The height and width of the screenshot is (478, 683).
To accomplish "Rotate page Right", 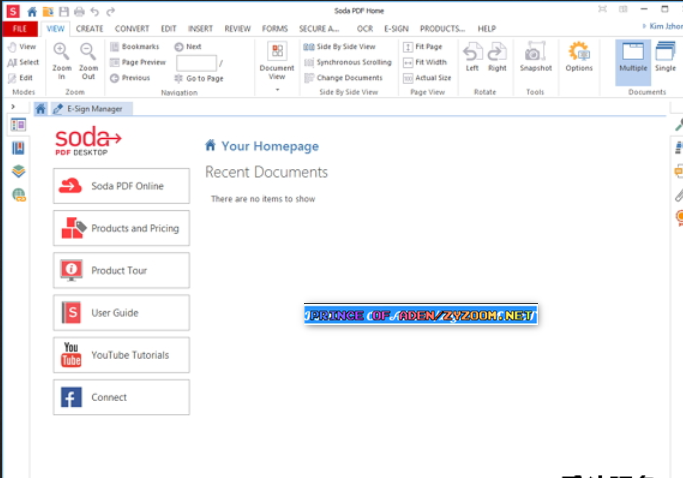I will (497, 57).
